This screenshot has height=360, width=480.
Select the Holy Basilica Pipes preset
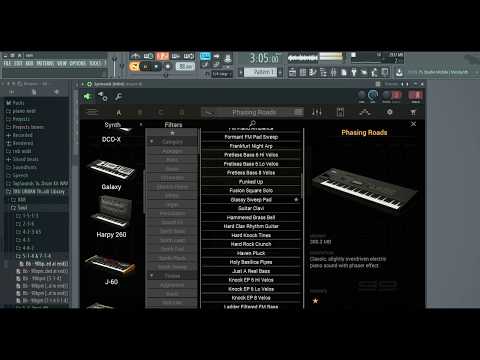251,262
